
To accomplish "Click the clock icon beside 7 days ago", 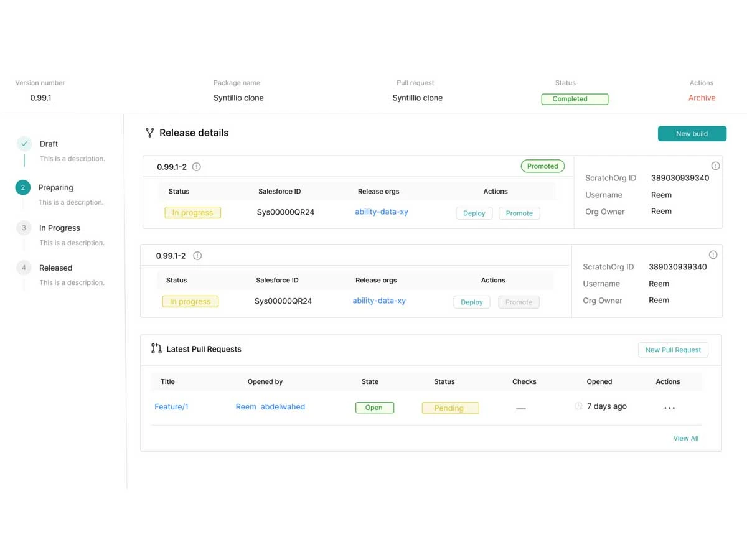I will click(578, 406).
